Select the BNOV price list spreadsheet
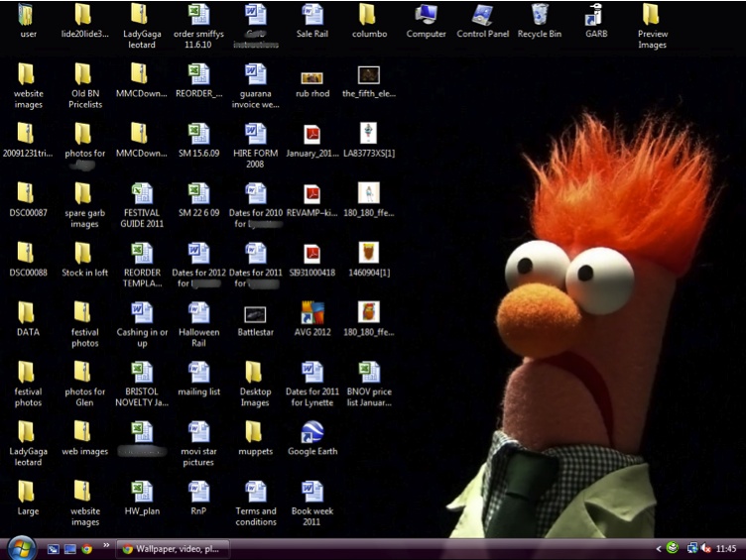 pyautogui.click(x=369, y=385)
